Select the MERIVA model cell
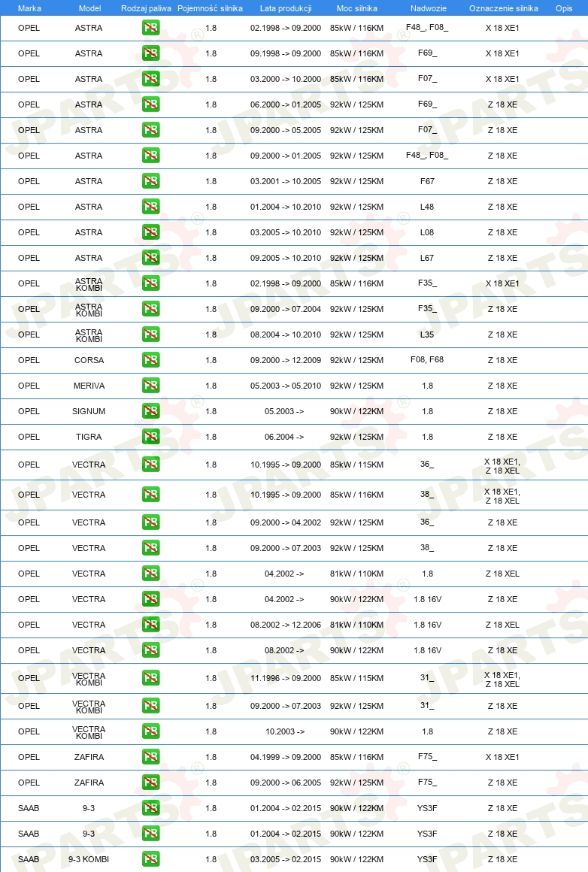The width and height of the screenshot is (588, 872). tap(89, 386)
